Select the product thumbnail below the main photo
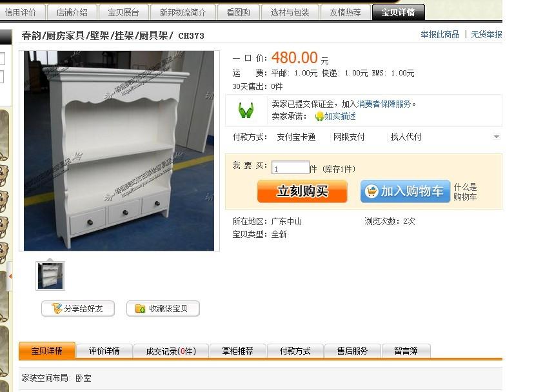This screenshot has width=534, height=392. tap(50, 276)
